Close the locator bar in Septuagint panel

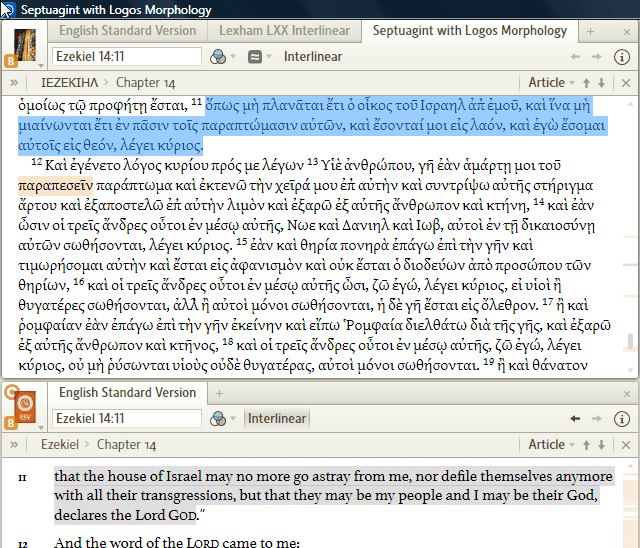point(626,83)
